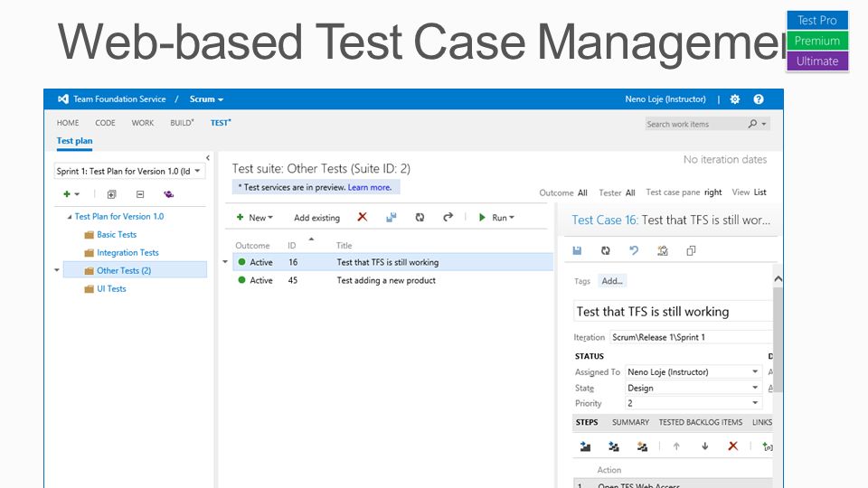The width and height of the screenshot is (868, 488).
Task: Open the Scrum project dropdown
Action: pos(206,99)
